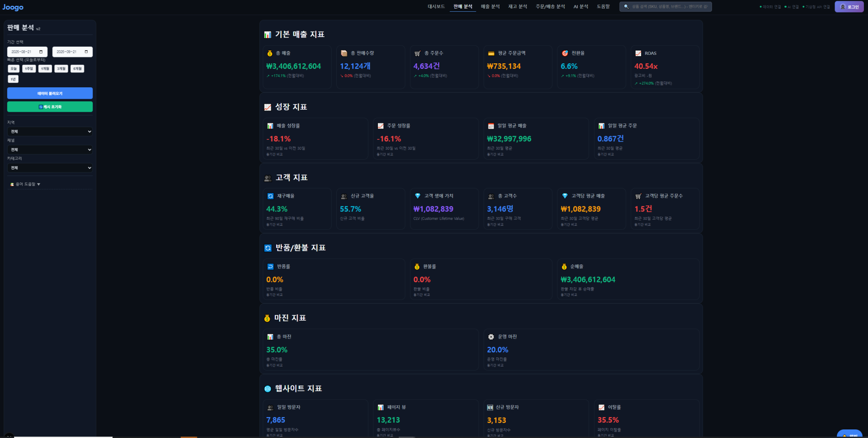
Task: Click the 평균 주문금액 card icon
Action: click(x=491, y=53)
